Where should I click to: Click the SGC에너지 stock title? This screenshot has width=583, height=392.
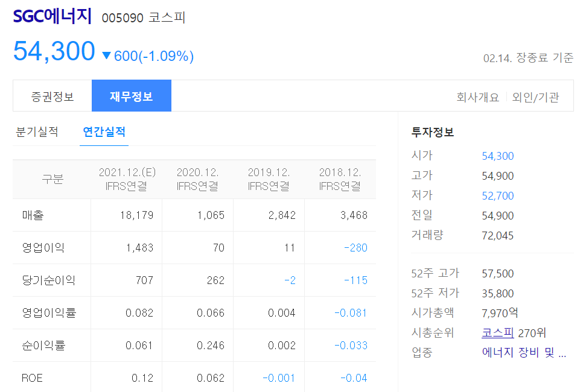[x=53, y=17]
